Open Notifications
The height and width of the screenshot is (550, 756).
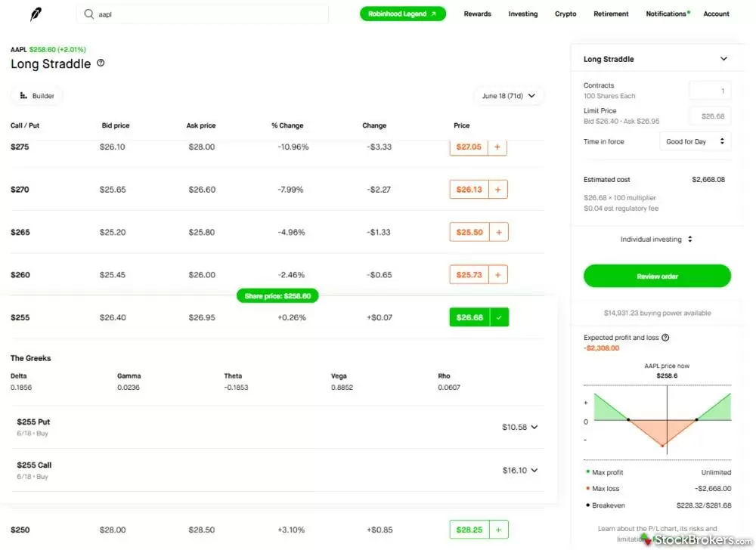click(666, 14)
